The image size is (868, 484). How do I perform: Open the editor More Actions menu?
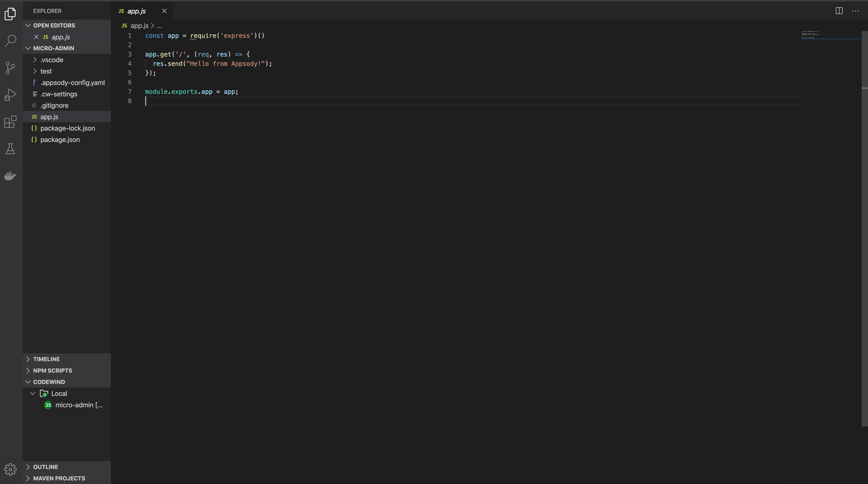856,11
